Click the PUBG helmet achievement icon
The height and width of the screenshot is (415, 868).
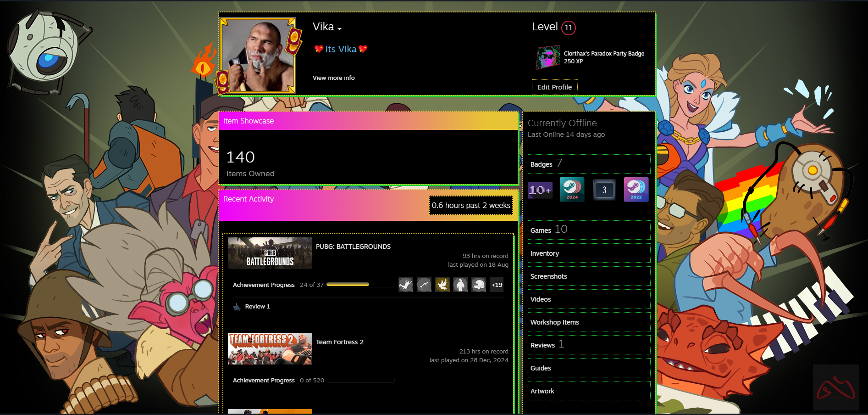pos(479,285)
